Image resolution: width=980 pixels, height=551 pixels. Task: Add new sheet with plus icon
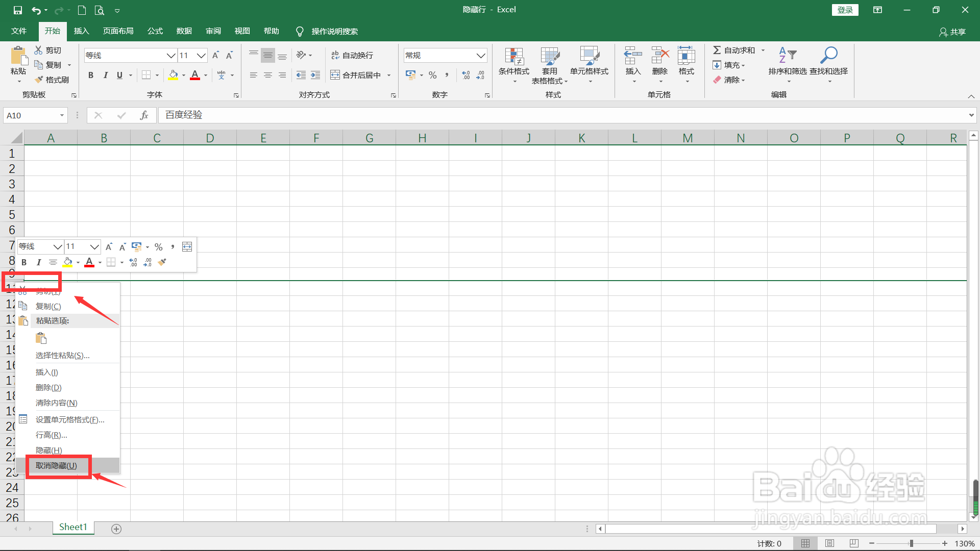116,529
